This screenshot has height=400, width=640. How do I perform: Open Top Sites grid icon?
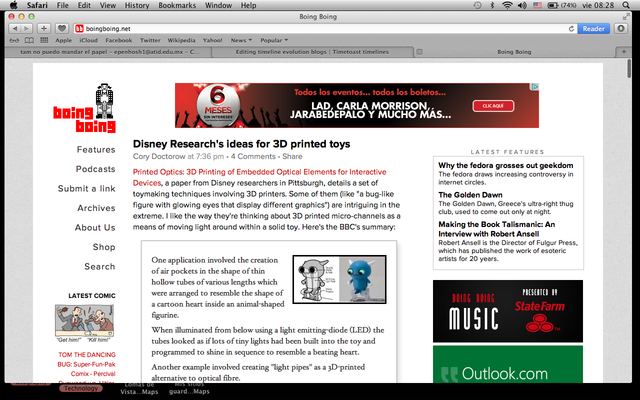(x=44, y=40)
